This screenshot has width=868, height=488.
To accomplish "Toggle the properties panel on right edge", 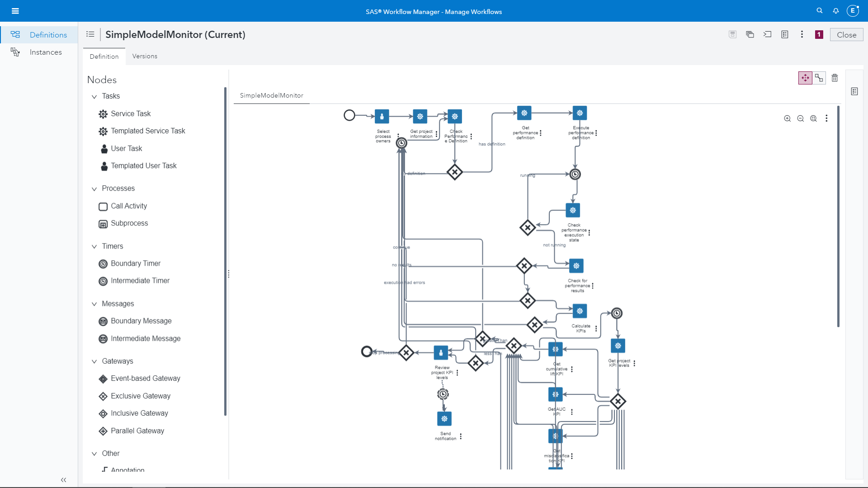I will tap(854, 92).
